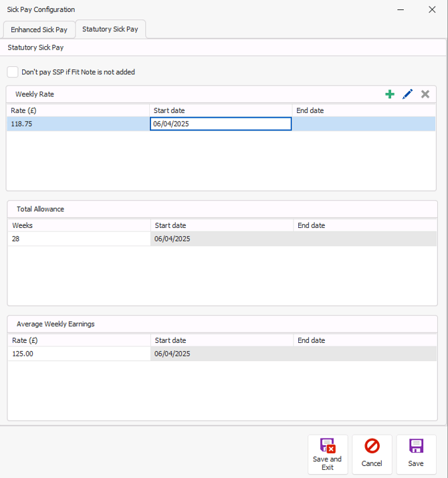Click the Weekly Rate end date cell
The height and width of the screenshot is (478, 448).
point(364,124)
